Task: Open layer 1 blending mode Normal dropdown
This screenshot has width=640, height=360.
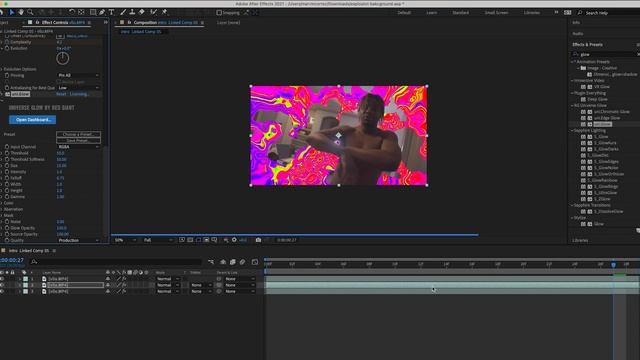Action: click(x=168, y=279)
